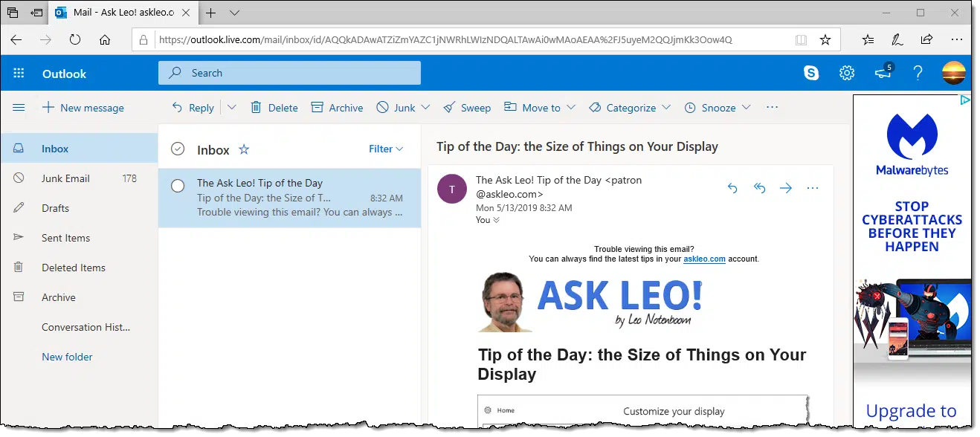980x437 pixels.
Task: Click Sweep in the toolbar
Action: (x=467, y=108)
